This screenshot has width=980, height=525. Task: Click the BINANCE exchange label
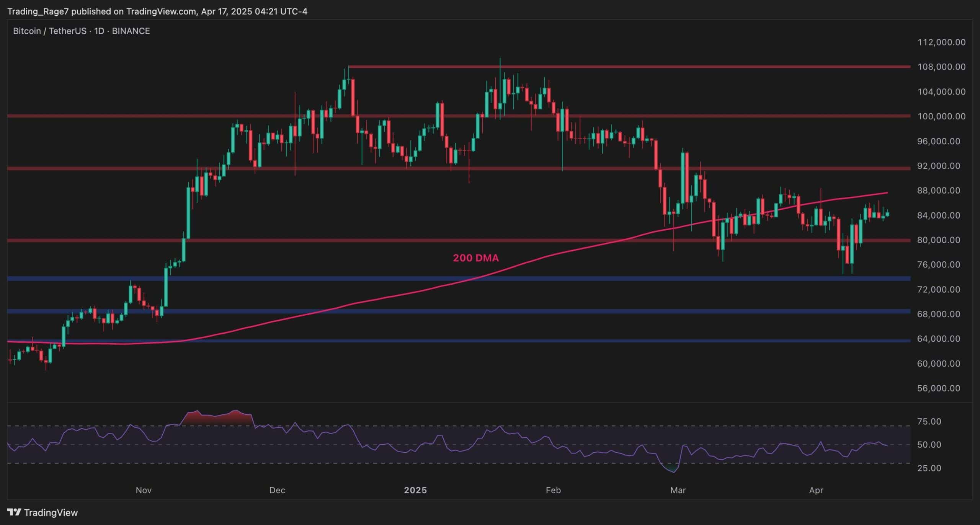pos(131,31)
